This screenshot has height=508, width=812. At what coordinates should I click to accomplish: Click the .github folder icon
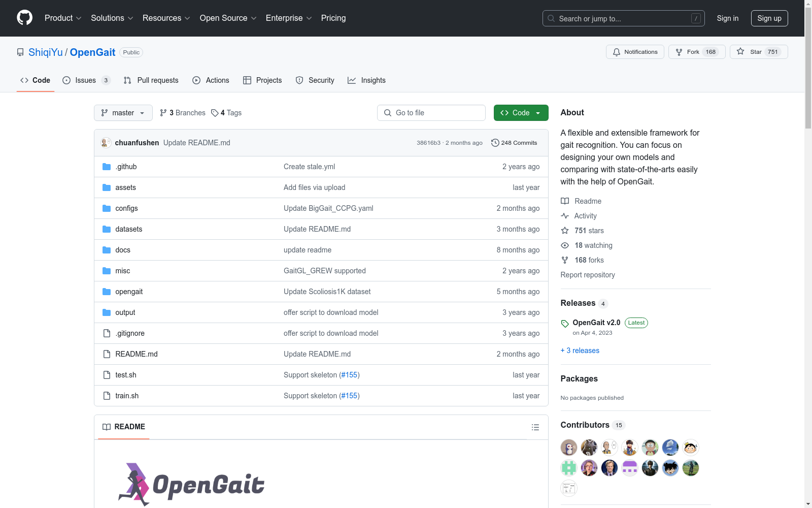pos(107,167)
